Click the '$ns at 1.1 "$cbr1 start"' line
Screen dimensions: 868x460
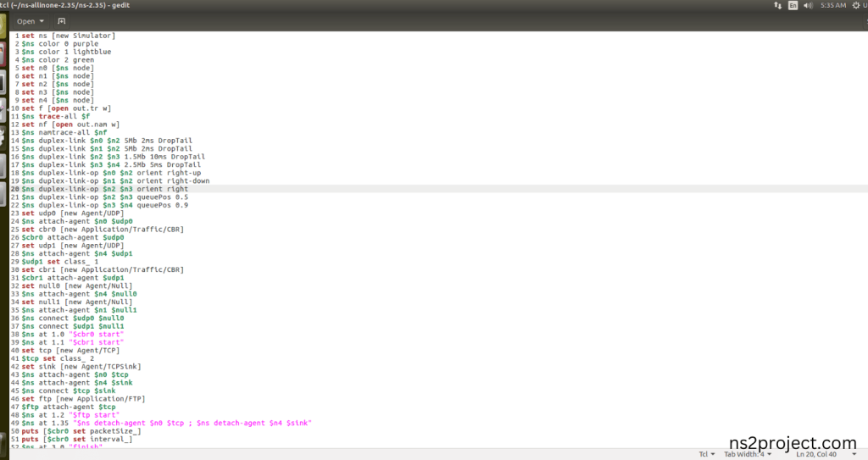[x=73, y=342]
